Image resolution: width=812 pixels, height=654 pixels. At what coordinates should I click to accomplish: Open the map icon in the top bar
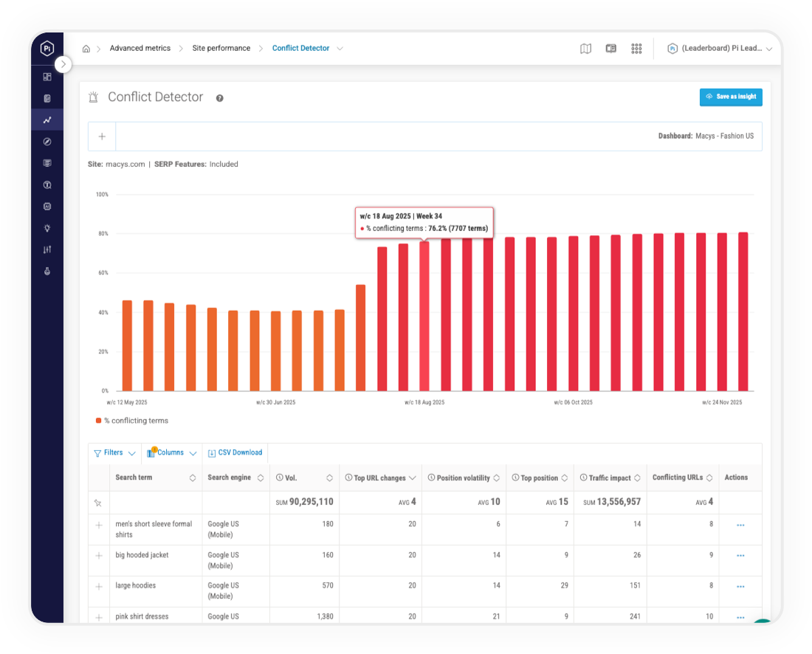pos(585,48)
